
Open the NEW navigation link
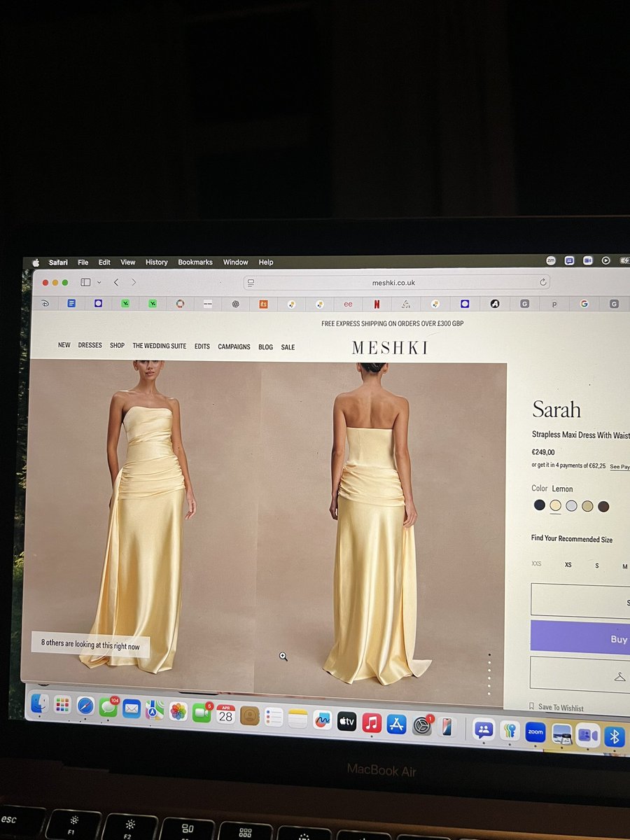pos(64,345)
